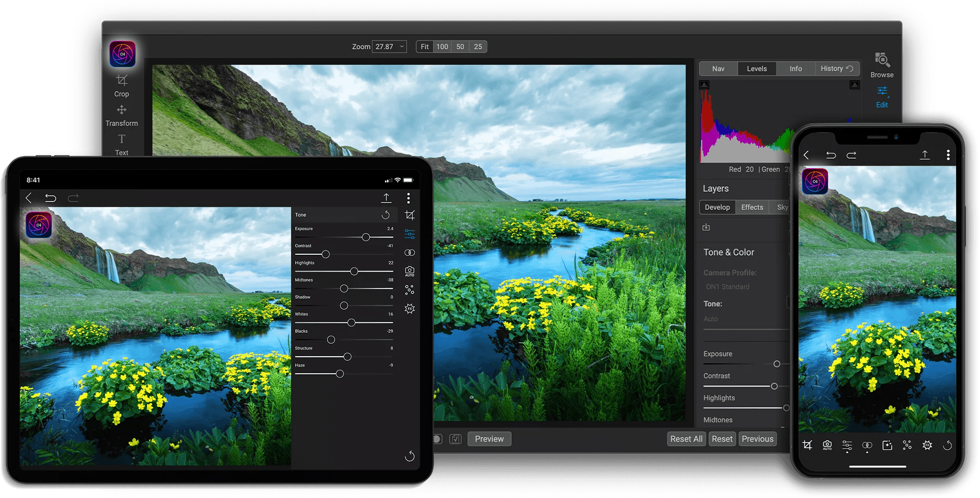Tap the AUTO camera adjustment icon on the iPad

[409, 271]
